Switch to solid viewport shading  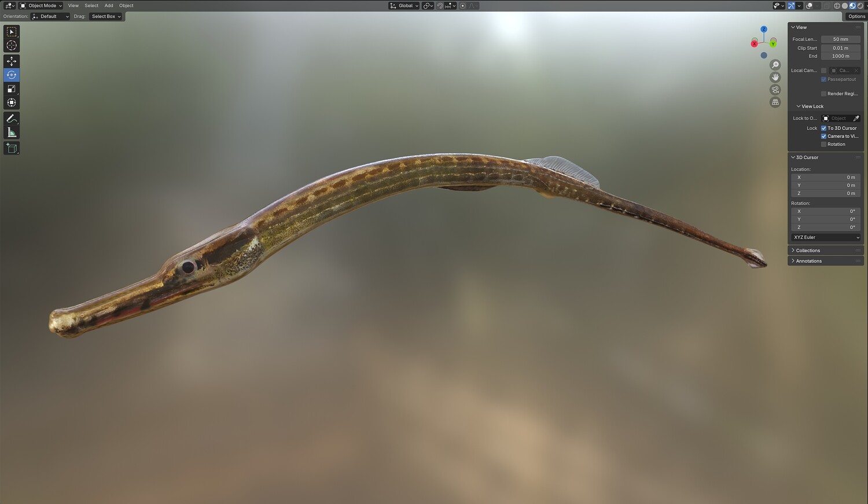coord(845,6)
